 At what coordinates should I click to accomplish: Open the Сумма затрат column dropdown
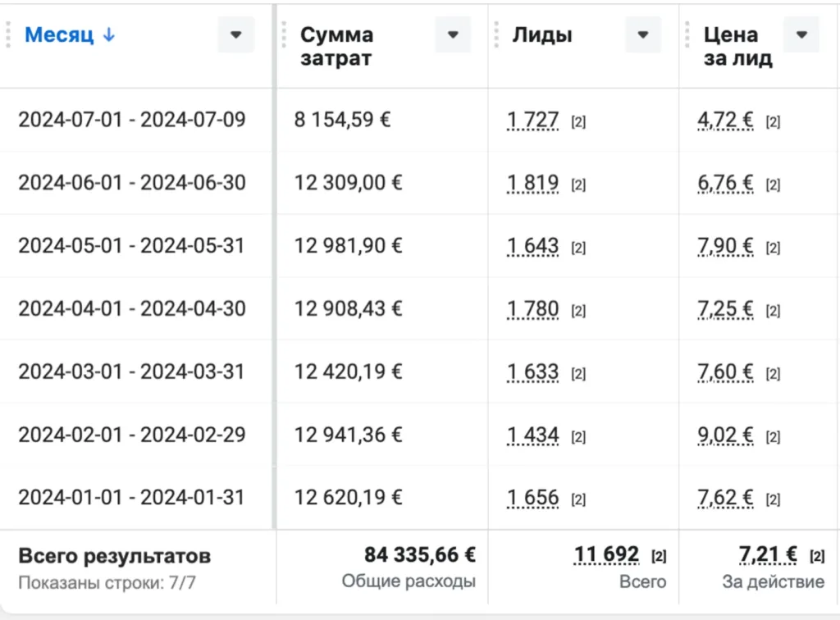pyautogui.click(x=453, y=34)
